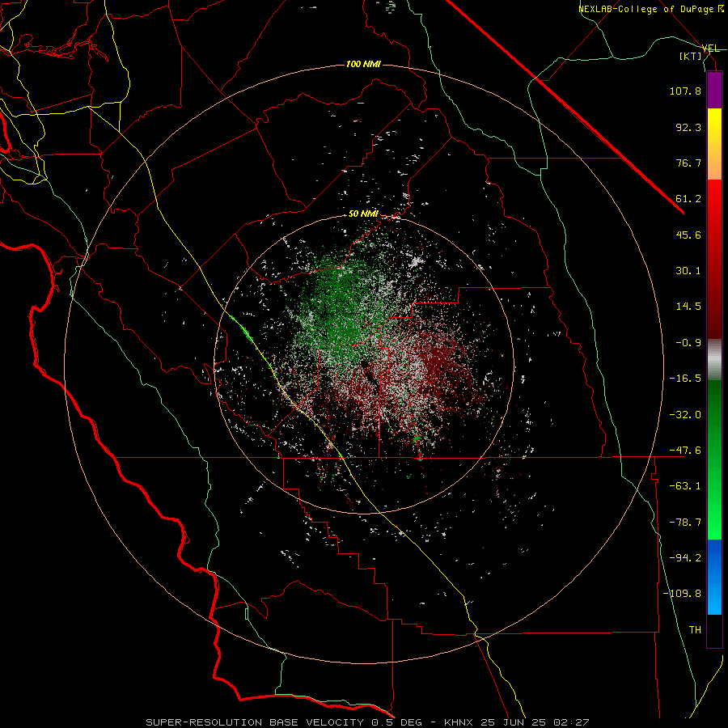
Task: Click the 100 NMI range ring label
Action: [363, 64]
